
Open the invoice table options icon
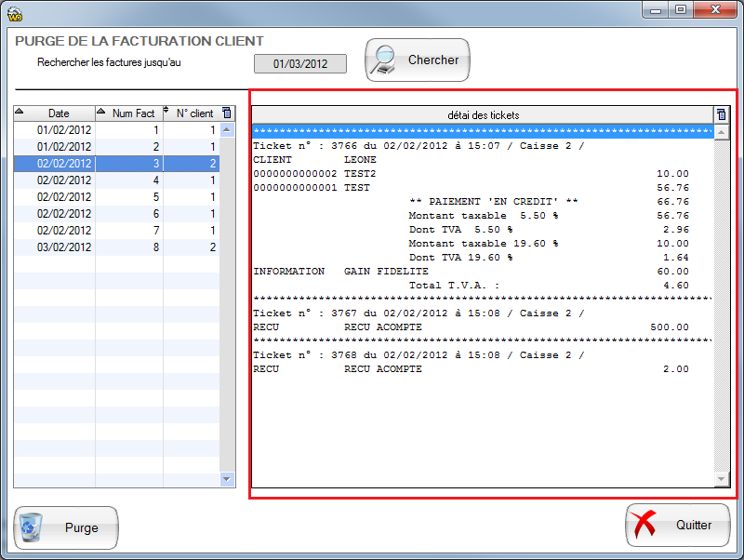pos(228,113)
